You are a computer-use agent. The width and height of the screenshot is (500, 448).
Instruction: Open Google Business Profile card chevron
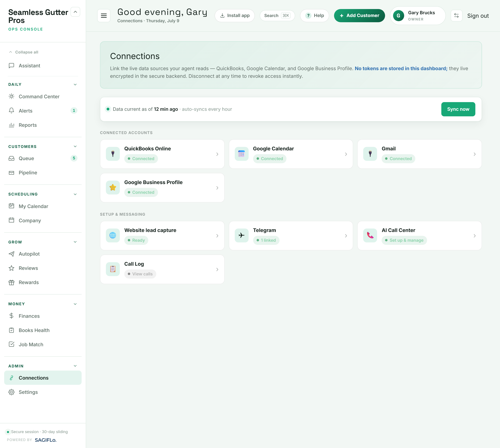click(217, 188)
